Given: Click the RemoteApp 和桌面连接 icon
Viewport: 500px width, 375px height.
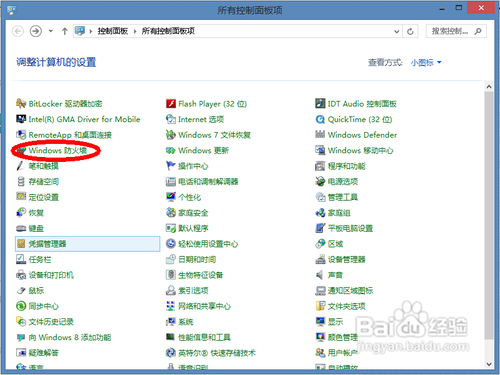Looking at the screenshot, I should pos(21,135).
